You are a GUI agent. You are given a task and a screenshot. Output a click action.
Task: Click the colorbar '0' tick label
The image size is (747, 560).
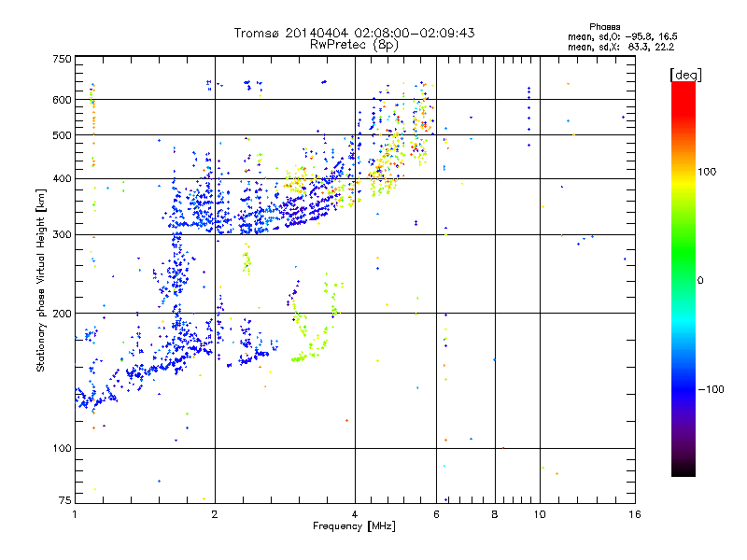pyautogui.click(x=700, y=280)
